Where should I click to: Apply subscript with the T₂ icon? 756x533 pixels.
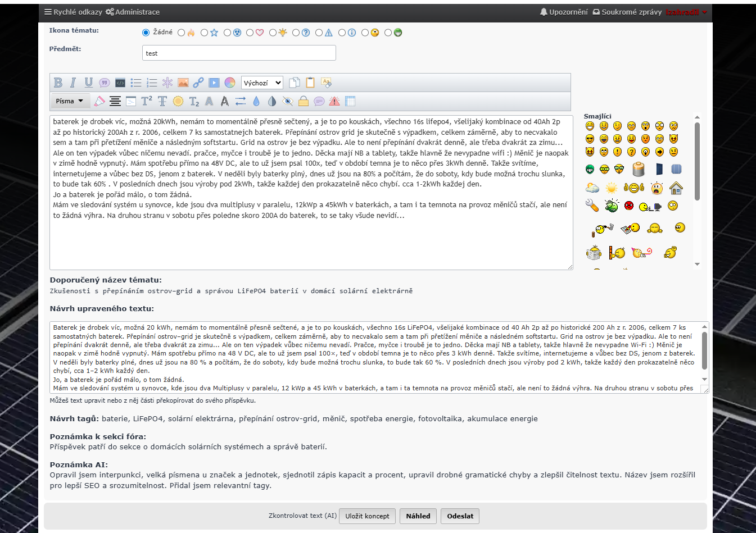(194, 101)
